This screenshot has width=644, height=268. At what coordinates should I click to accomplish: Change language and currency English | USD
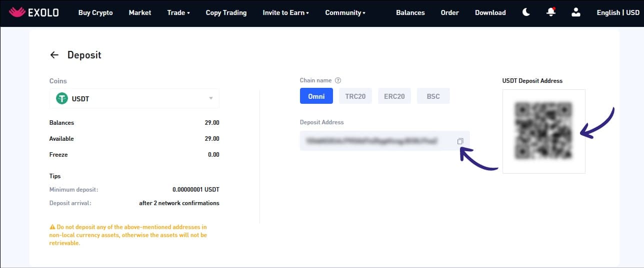pos(618,12)
